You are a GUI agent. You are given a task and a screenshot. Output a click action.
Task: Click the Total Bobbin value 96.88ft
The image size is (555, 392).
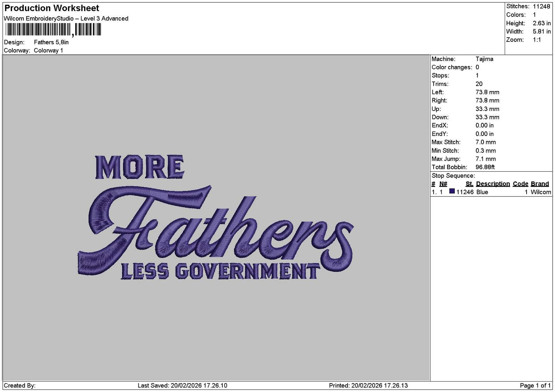coord(485,167)
